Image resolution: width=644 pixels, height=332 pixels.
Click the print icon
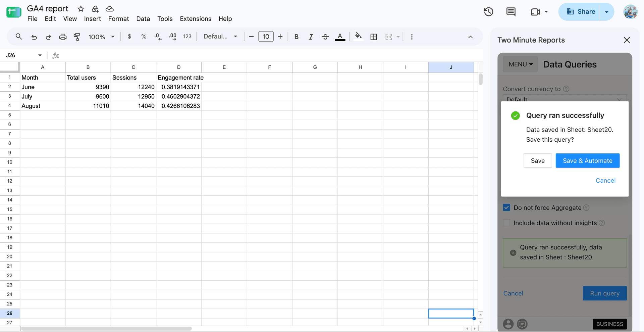pyautogui.click(x=63, y=37)
